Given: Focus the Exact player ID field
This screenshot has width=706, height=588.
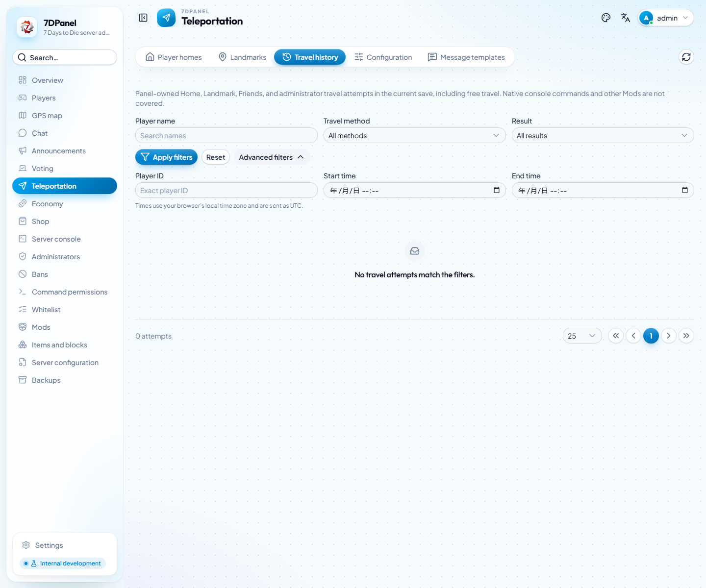Looking at the screenshot, I should pos(227,190).
